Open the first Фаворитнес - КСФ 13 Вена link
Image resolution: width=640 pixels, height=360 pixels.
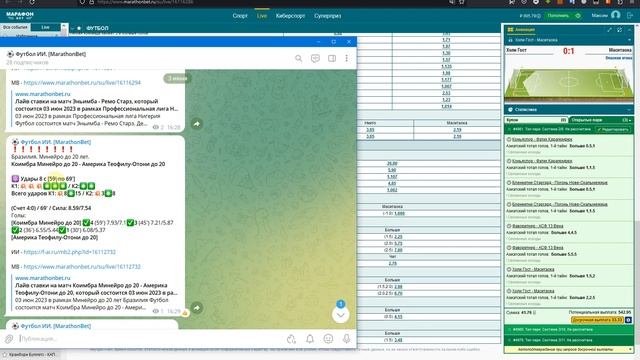(x=538, y=226)
